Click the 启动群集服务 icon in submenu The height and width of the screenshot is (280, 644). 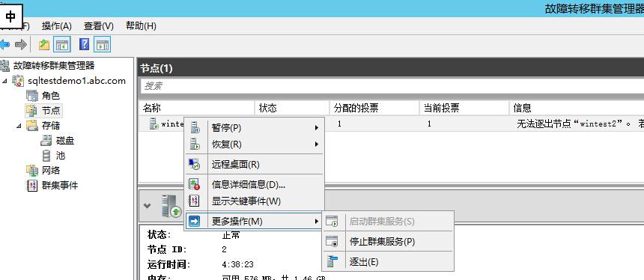pos(332,222)
